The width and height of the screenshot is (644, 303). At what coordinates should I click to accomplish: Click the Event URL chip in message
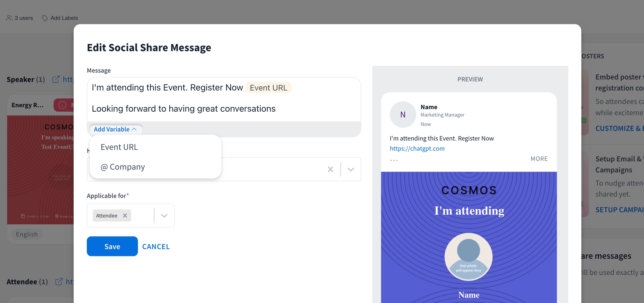point(268,87)
